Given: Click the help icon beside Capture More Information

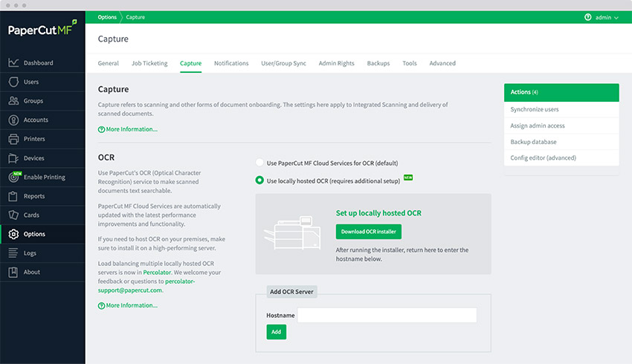Looking at the screenshot, I should [x=101, y=130].
